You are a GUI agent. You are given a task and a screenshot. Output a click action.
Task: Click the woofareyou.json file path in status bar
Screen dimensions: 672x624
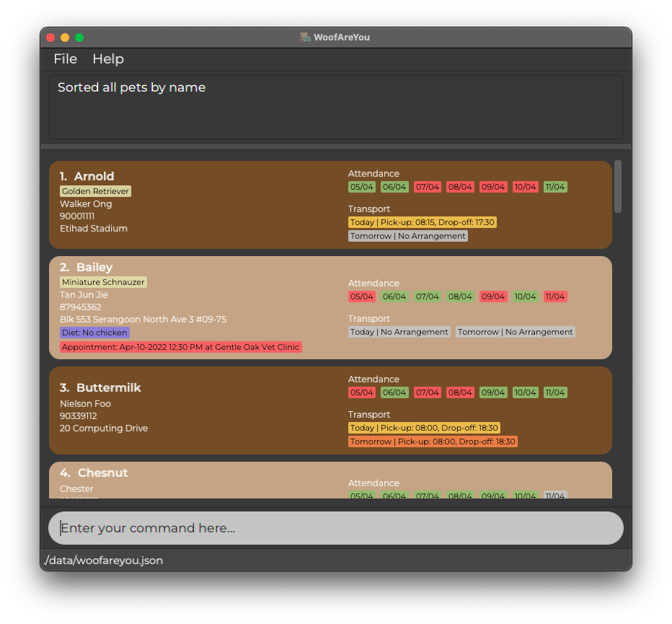(x=103, y=561)
